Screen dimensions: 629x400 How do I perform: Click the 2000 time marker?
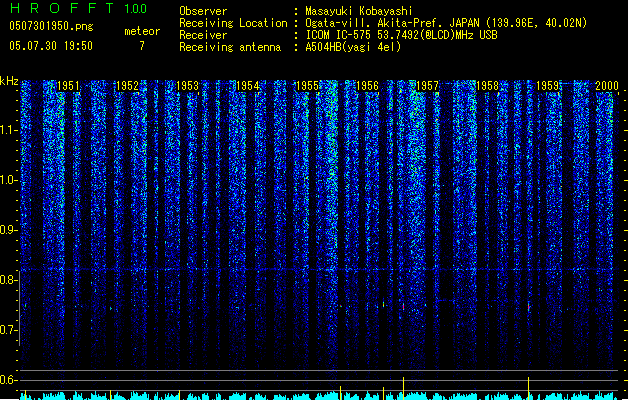coord(607,86)
